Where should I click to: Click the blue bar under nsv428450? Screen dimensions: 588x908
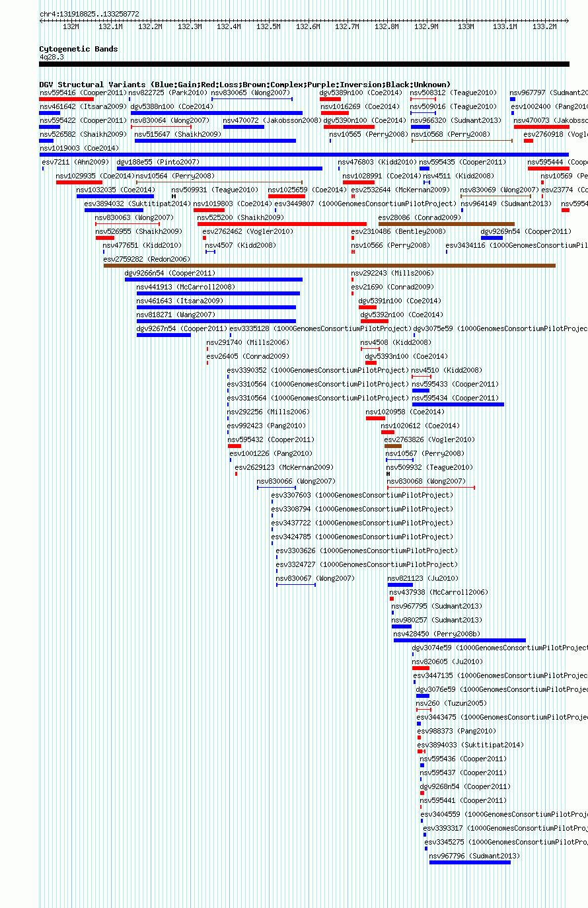(460, 640)
